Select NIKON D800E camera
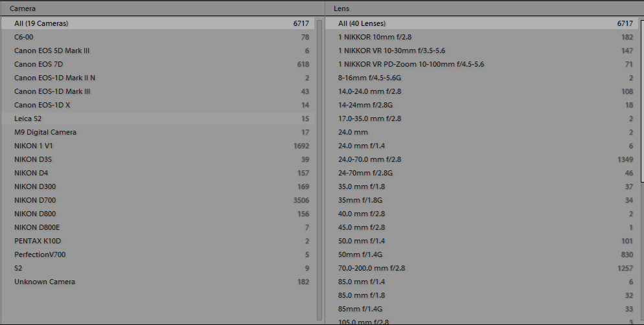 pos(157,227)
